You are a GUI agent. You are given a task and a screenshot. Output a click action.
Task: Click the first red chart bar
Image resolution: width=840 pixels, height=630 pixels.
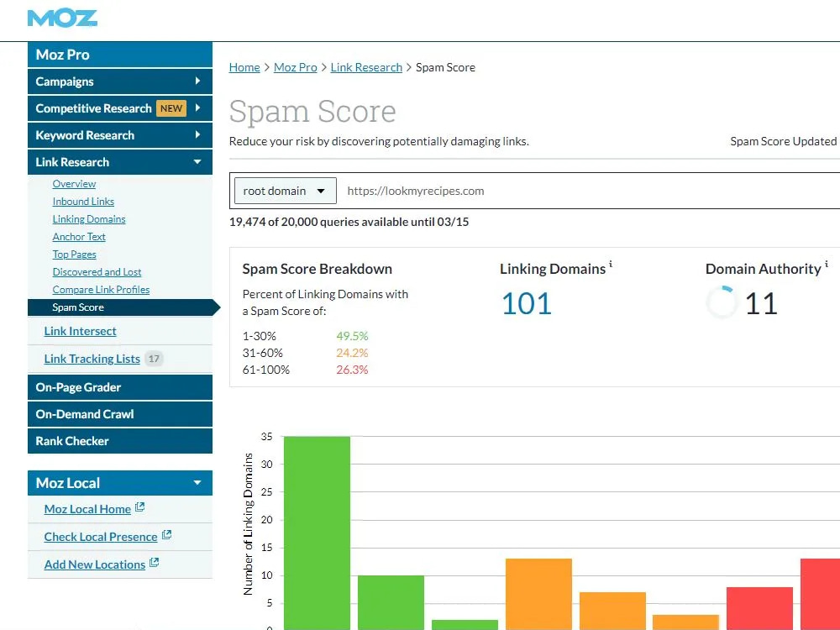coord(759,608)
